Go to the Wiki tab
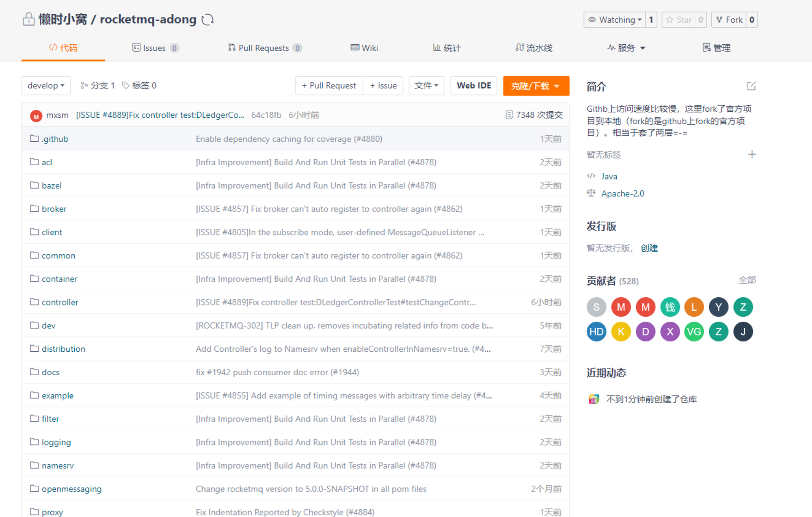This screenshot has height=517, width=812. (364, 48)
